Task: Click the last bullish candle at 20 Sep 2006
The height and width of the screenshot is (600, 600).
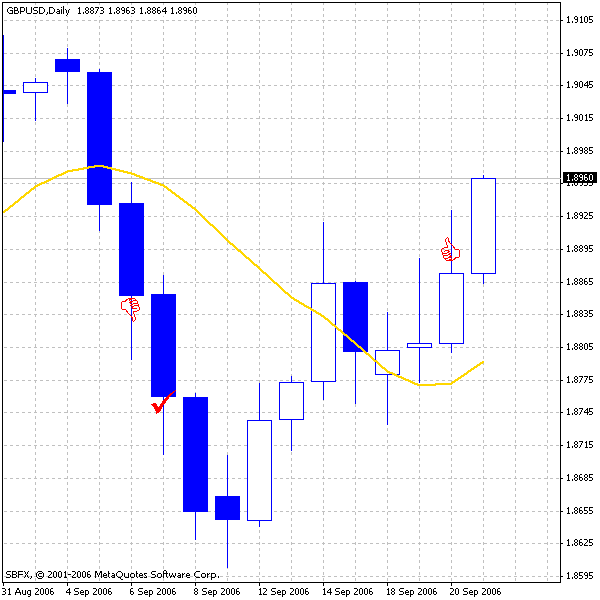Action: [483, 226]
